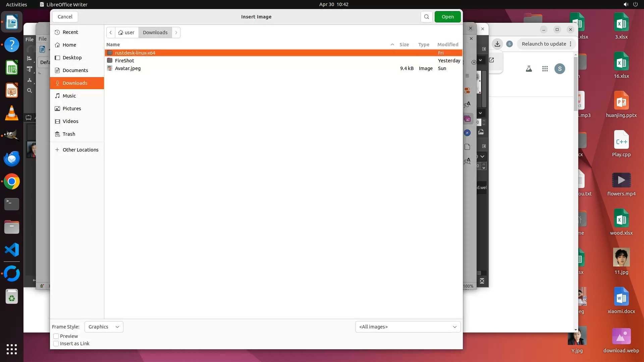Click the back arrow in path bar
644x362 pixels.
coord(111,33)
